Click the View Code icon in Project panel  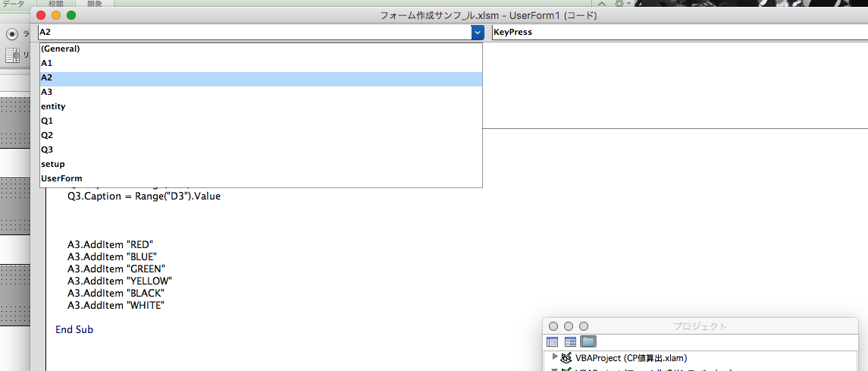click(x=552, y=342)
